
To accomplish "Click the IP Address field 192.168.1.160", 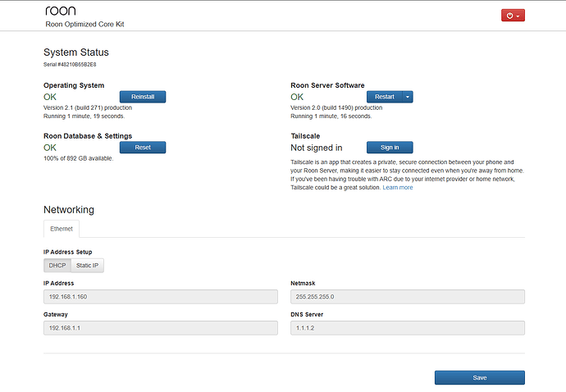I will (161, 297).
